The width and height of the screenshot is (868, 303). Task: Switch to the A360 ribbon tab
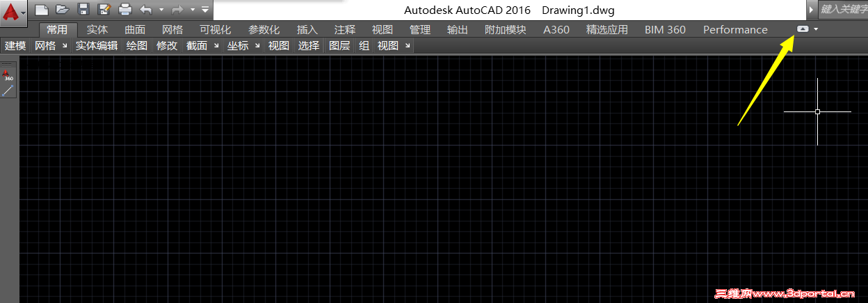(556, 29)
